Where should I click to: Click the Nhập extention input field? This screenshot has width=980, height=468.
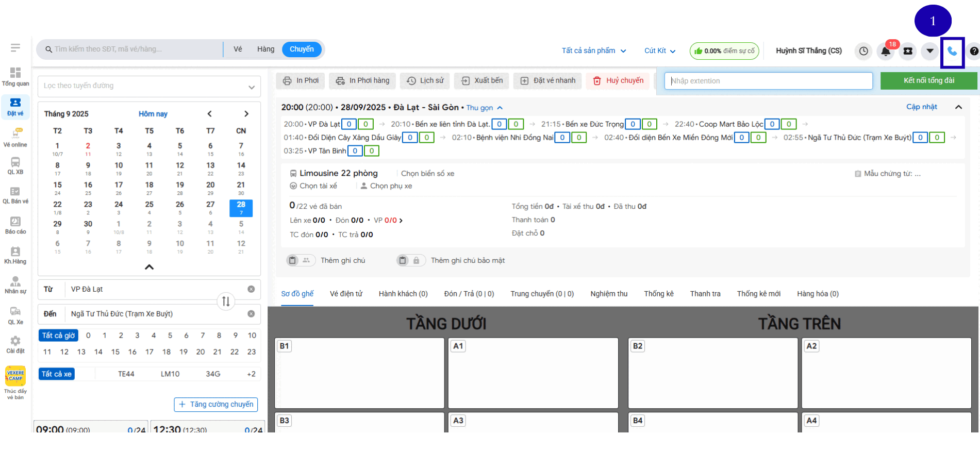pos(768,81)
